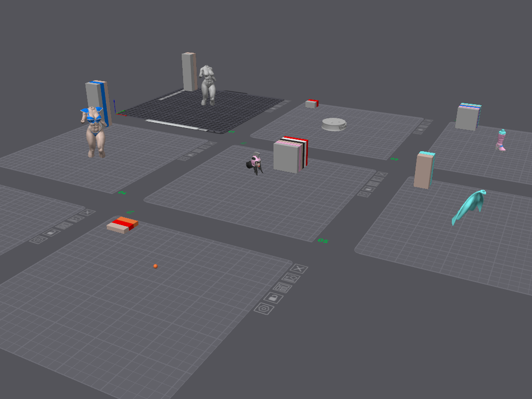The width and height of the screenshot is (532, 399).
Task: Click the green 04 plate label
Action: 122,193
